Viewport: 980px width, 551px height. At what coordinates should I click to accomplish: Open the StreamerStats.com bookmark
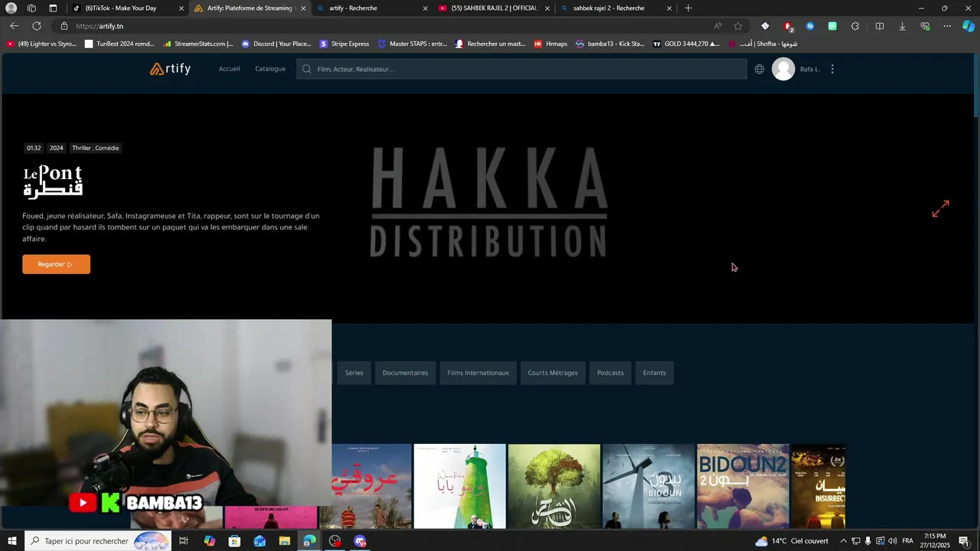pyautogui.click(x=198, y=44)
